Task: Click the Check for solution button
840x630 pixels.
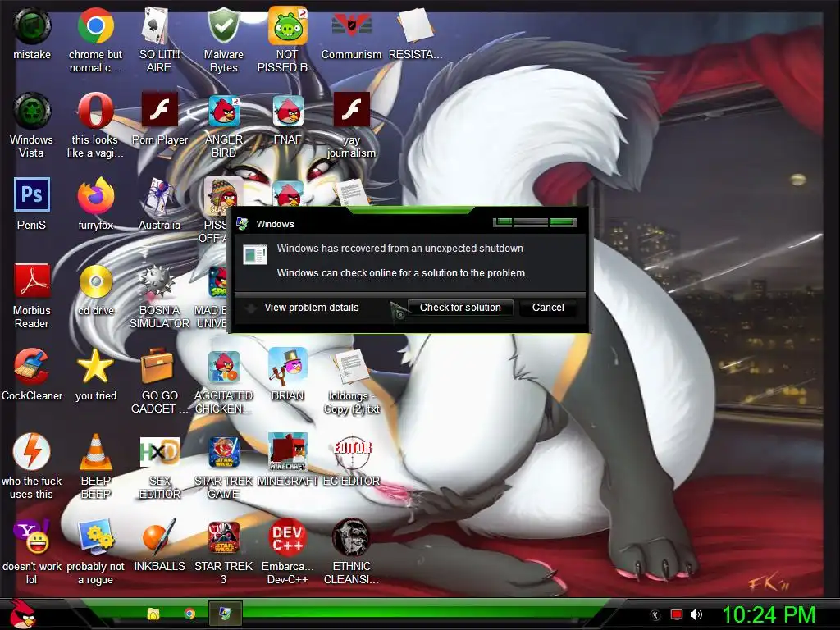Action: pyautogui.click(x=460, y=308)
